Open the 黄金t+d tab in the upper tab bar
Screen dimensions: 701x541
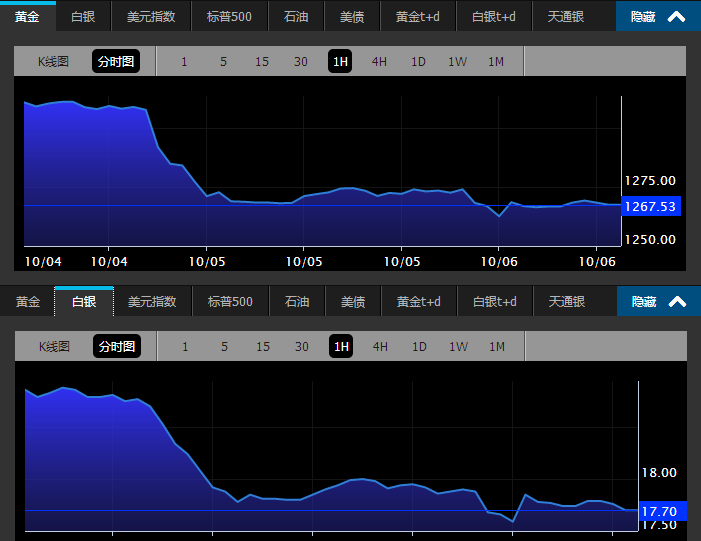(x=418, y=17)
